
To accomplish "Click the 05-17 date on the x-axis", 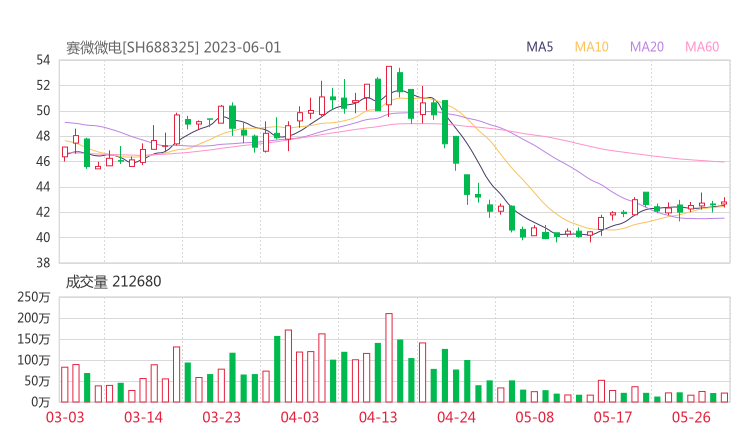I will 612,417.
